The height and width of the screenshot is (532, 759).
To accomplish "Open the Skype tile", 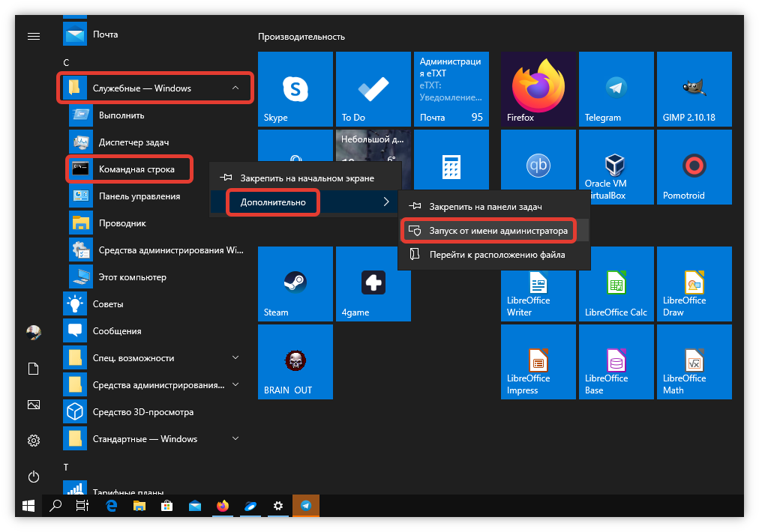I will 295,89.
